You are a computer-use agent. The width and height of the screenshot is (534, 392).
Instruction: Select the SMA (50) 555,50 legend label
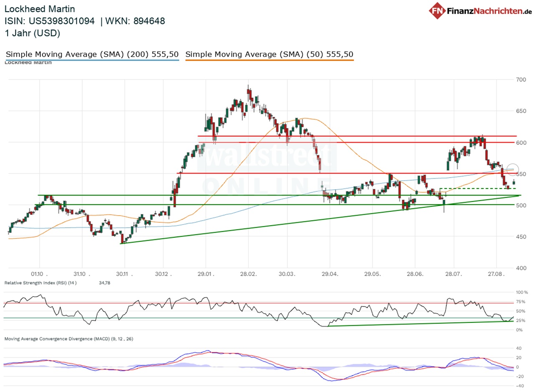(x=270, y=54)
